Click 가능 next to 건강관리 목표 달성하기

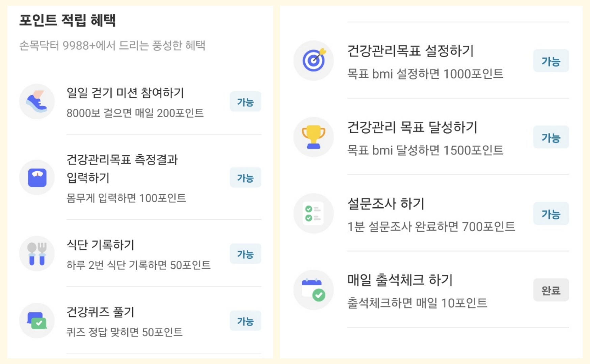(x=551, y=137)
